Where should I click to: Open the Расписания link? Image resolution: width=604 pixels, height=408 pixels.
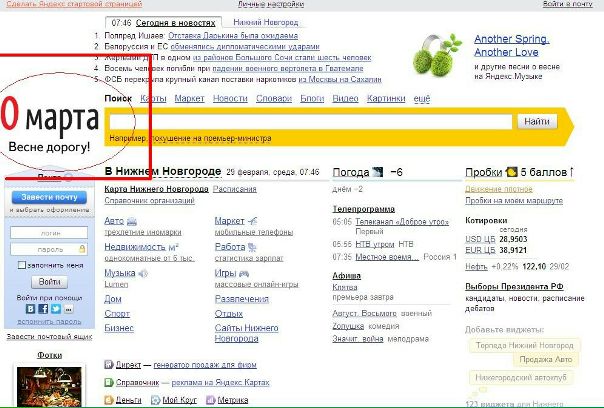235,189
